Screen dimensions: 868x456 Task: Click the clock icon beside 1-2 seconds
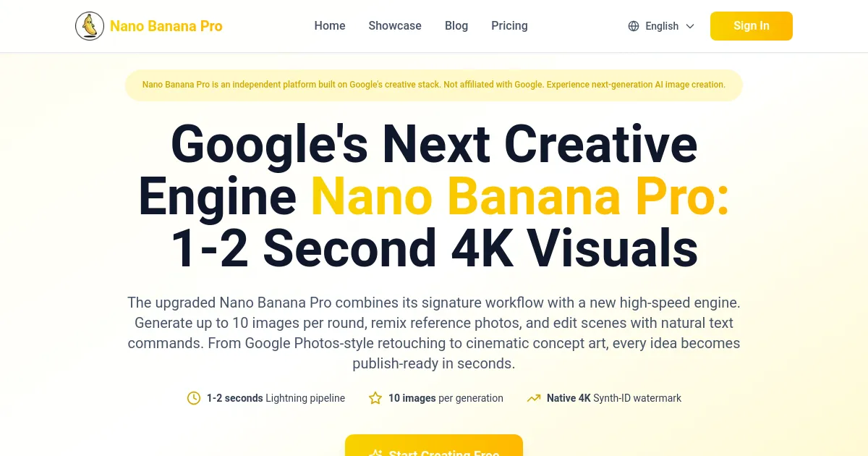click(x=194, y=398)
